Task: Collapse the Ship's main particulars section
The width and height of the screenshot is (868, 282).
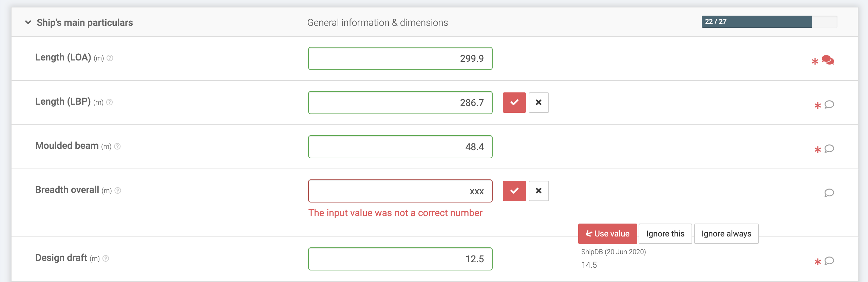Action: 28,22
